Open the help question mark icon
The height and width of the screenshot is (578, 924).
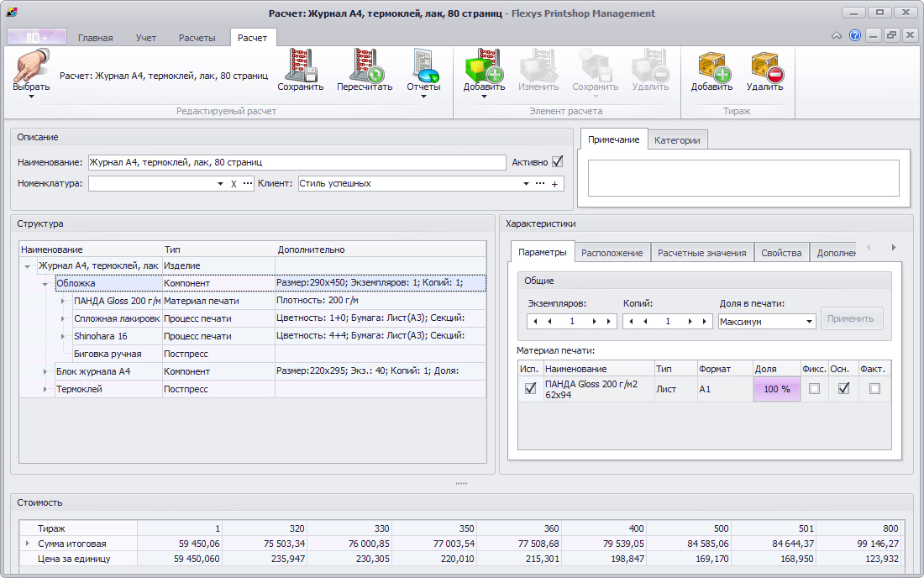tap(855, 36)
